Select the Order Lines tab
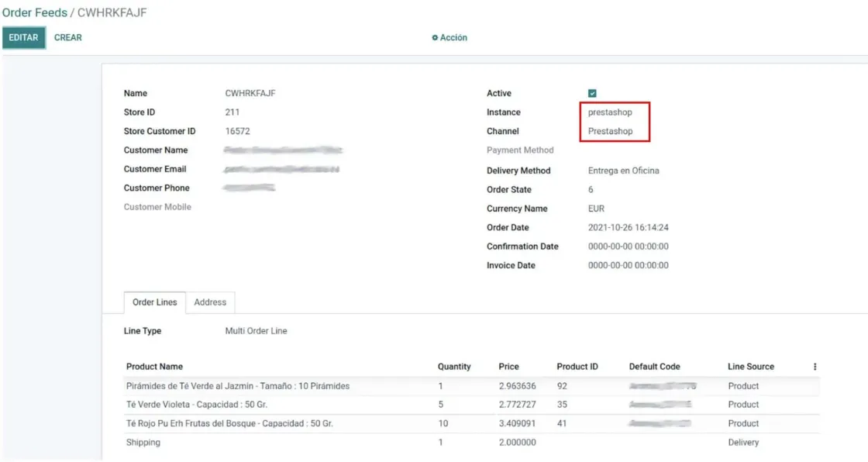The height and width of the screenshot is (462, 868). click(x=154, y=302)
